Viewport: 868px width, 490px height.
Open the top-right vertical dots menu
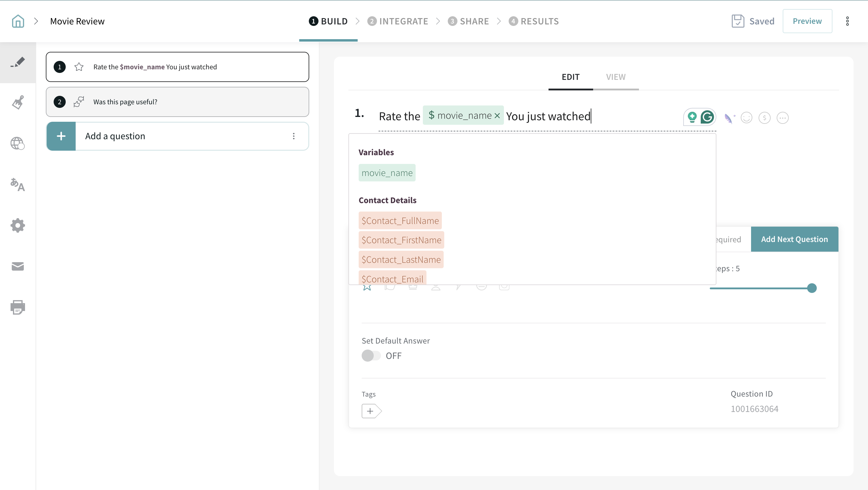click(847, 21)
